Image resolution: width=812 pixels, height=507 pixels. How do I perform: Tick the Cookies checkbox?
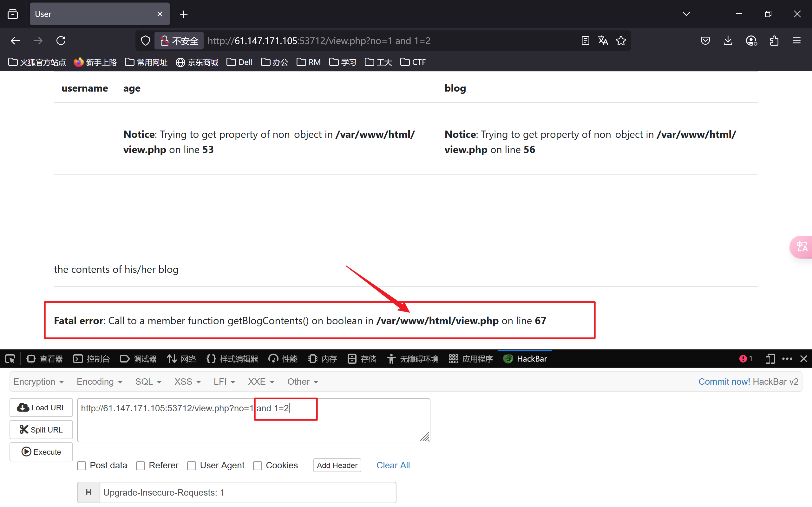pos(257,465)
